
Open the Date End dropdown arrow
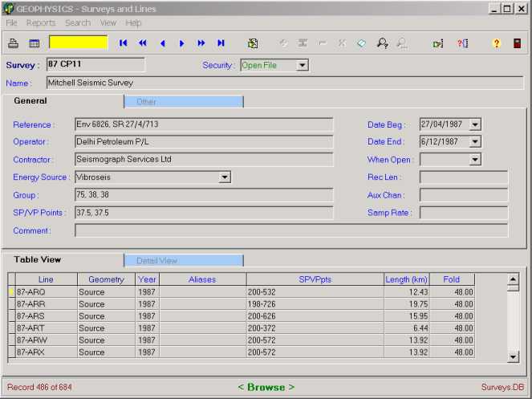475,141
